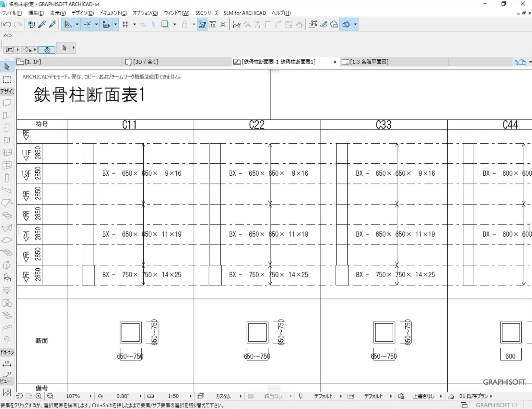The image size is (532, 409).
Task: Select the Beam tool in toolbox
Action: [x=7, y=191]
